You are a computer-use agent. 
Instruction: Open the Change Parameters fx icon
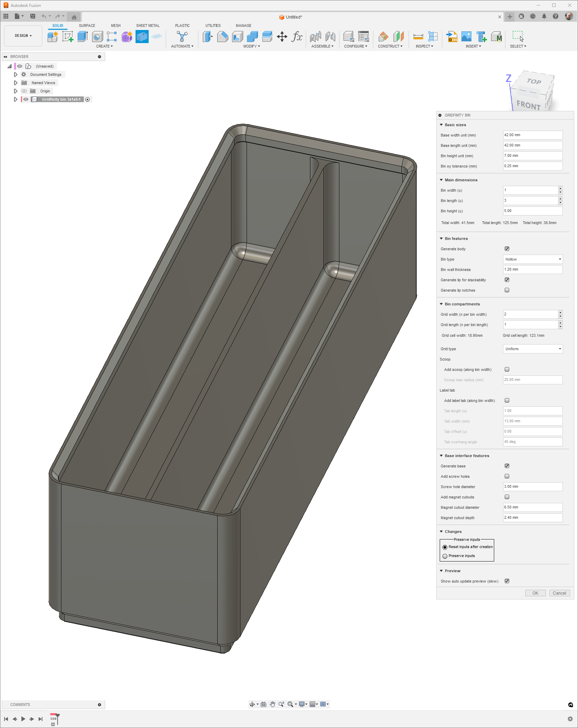click(297, 37)
